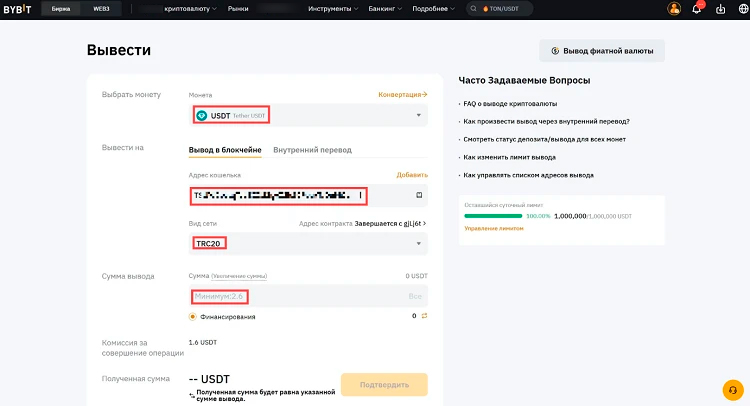
Task: Open the Рынки menu item
Action: point(238,9)
